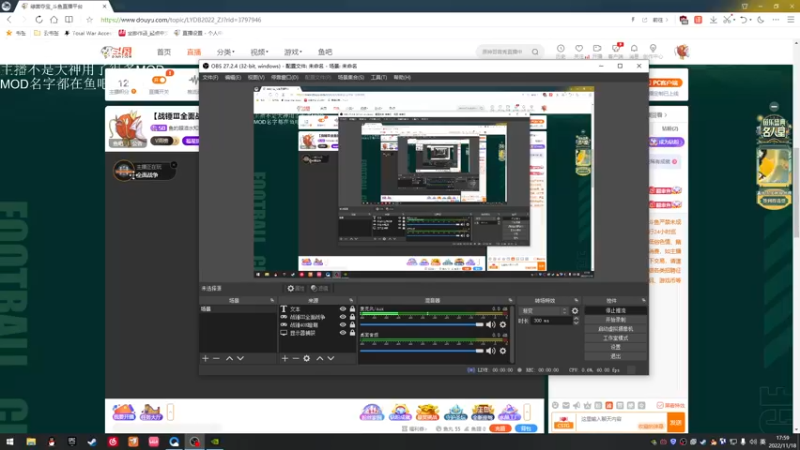Open File Explorer from the taskbar
This screenshot has width=800, height=450.
(31, 442)
